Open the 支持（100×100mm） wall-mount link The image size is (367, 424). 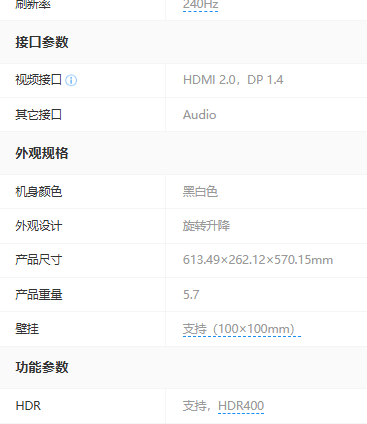coord(242,329)
